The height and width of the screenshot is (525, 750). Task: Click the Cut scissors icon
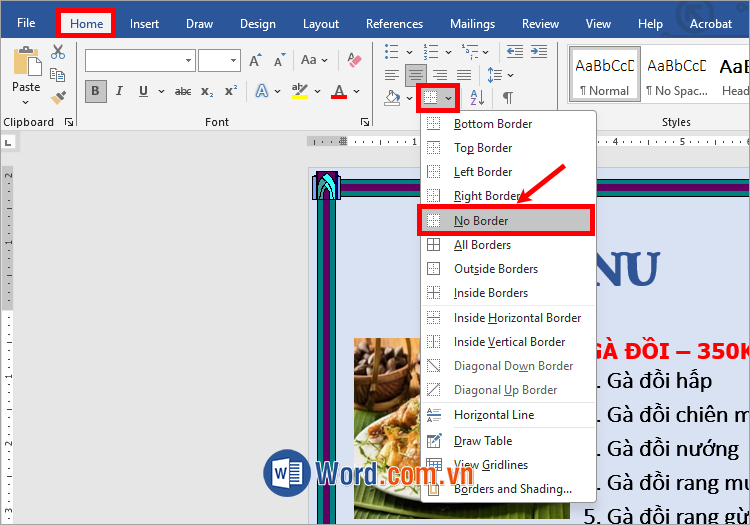[58, 52]
